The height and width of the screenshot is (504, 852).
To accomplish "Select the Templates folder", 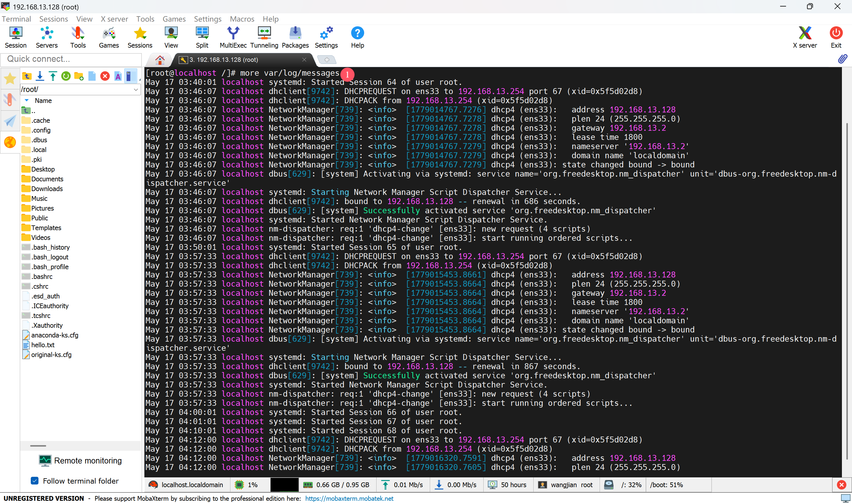I will point(41,227).
